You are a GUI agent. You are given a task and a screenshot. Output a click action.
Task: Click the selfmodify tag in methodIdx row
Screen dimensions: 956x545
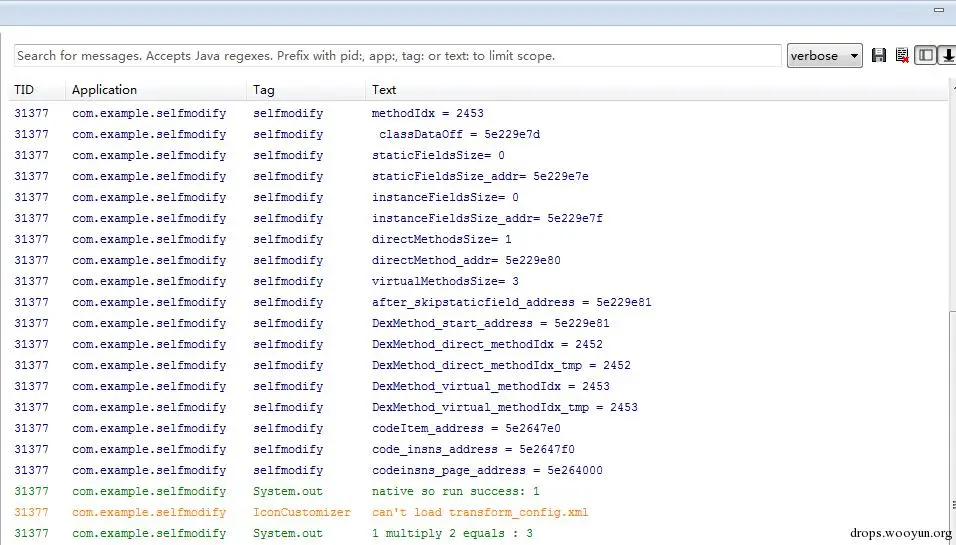point(288,113)
